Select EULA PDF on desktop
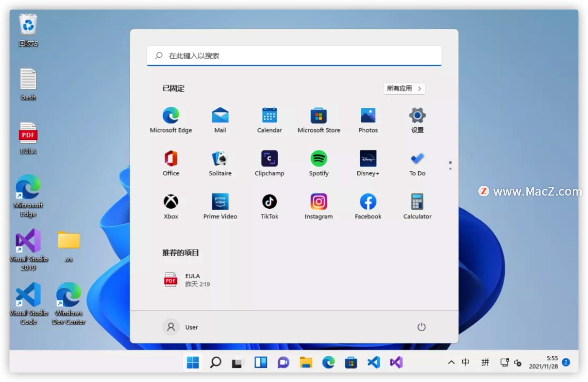This screenshot has width=588, height=382. click(28, 138)
